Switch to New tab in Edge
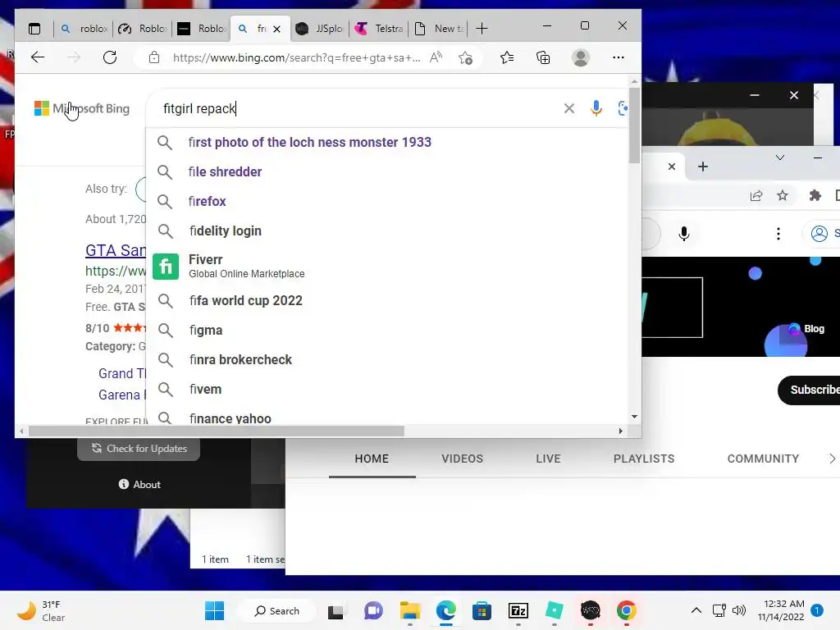The image size is (840, 630). [439, 29]
